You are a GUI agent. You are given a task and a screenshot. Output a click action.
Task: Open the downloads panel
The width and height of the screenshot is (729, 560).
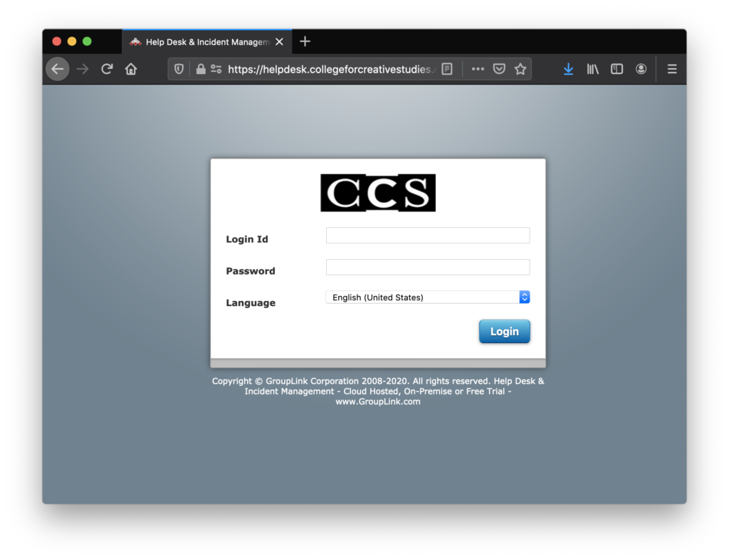(568, 69)
